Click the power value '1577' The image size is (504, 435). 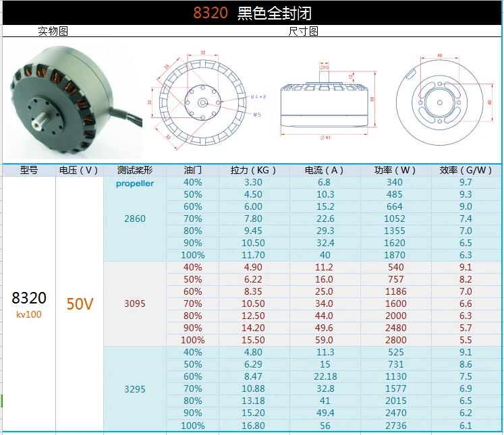[396, 388]
